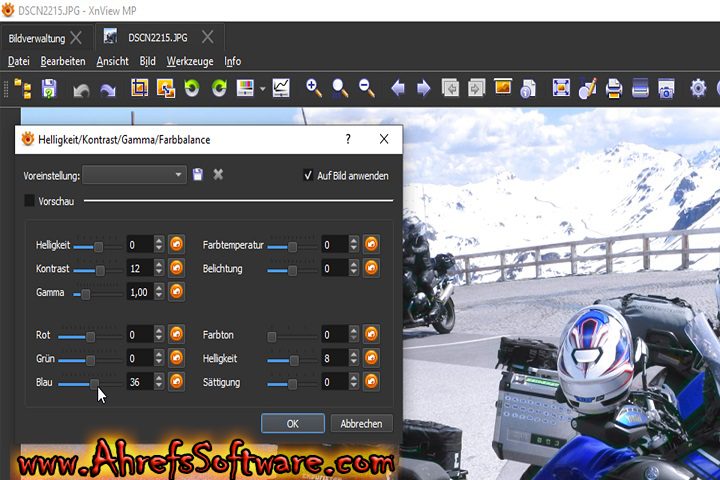Viewport: 720px width, 480px height.
Task: Save preset with the floppy disk icon
Action: click(198, 175)
